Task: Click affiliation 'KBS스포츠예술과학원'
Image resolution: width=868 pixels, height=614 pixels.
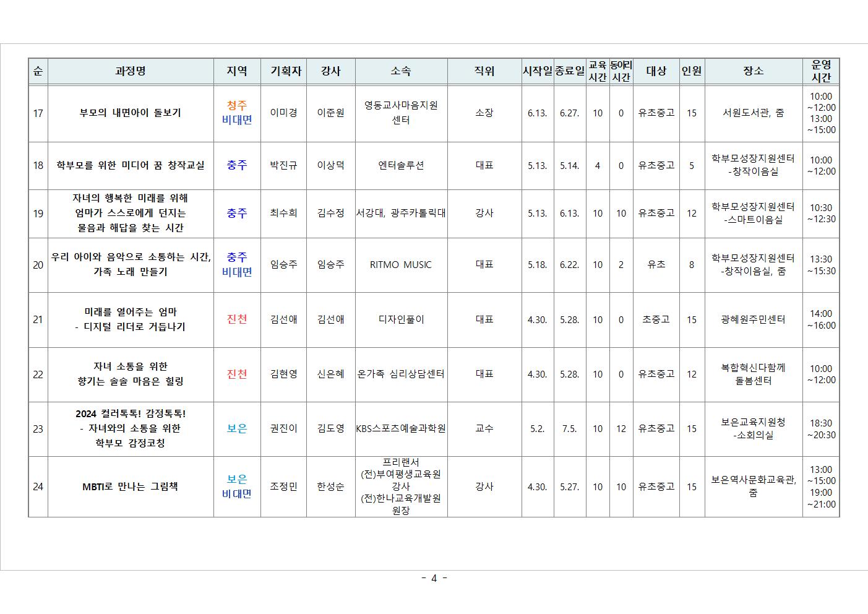Action: click(401, 428)
